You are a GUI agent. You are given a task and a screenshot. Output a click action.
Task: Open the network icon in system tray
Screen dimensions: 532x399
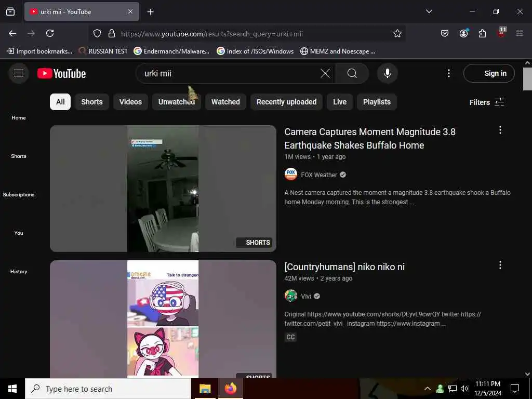(453, 389)
